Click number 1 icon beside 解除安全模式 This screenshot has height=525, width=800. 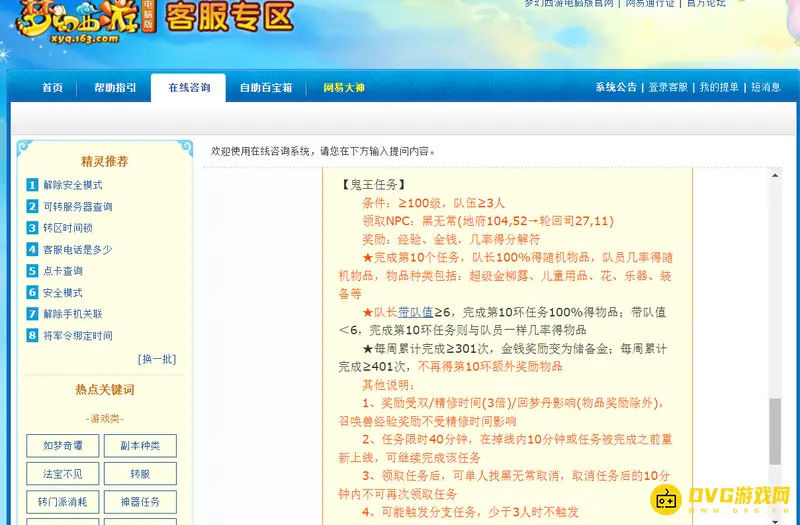point(32,185)
